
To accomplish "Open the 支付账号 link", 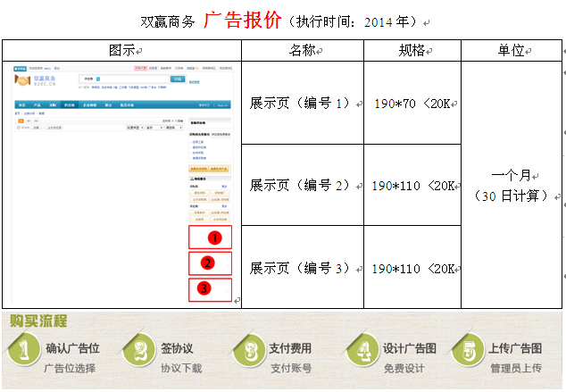I will [291, 368].
